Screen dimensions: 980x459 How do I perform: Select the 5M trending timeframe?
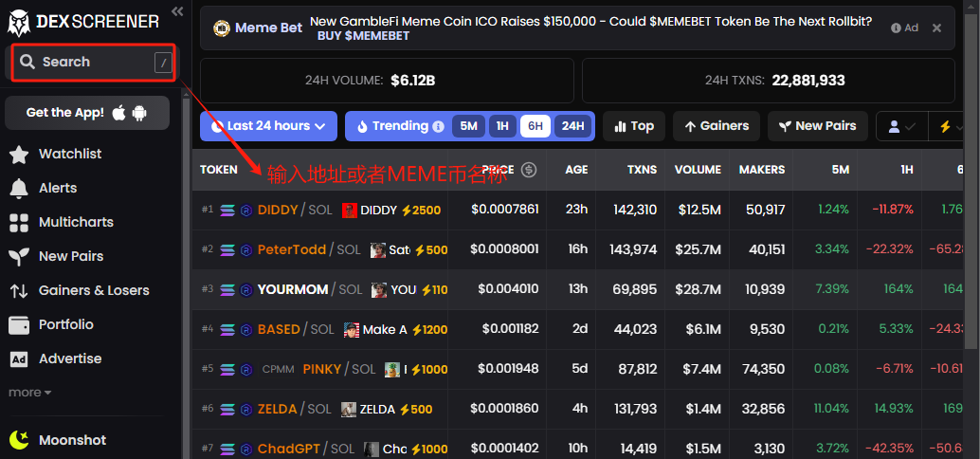coord(469,126)
